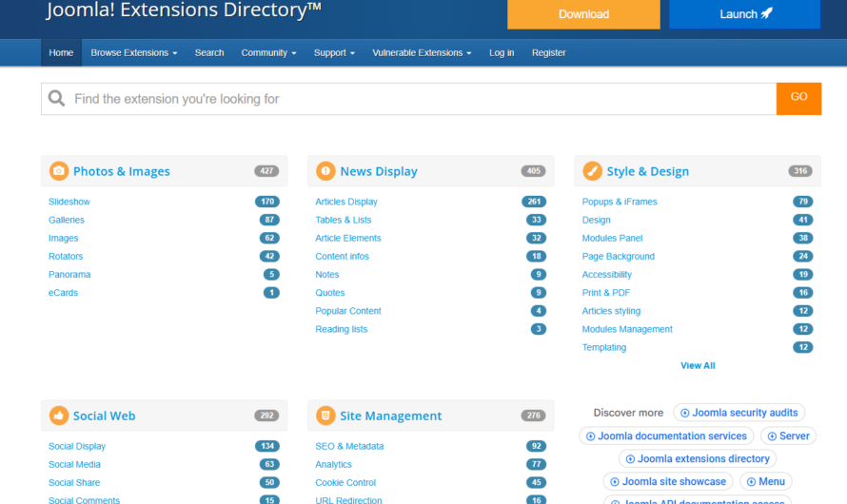Open the Templating subcategory

click(604, 347)
